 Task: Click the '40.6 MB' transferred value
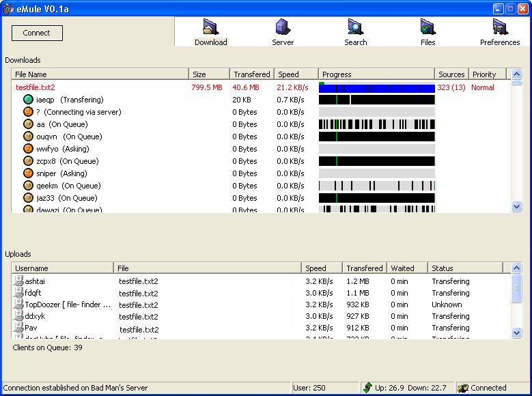point(246,87)
